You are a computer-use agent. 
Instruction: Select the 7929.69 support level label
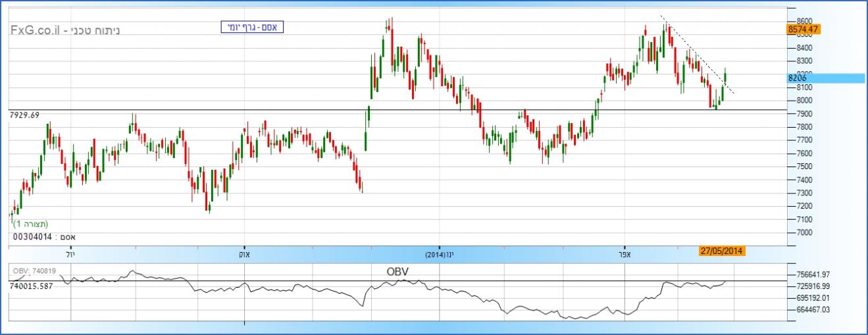click(x=24, y=115)
